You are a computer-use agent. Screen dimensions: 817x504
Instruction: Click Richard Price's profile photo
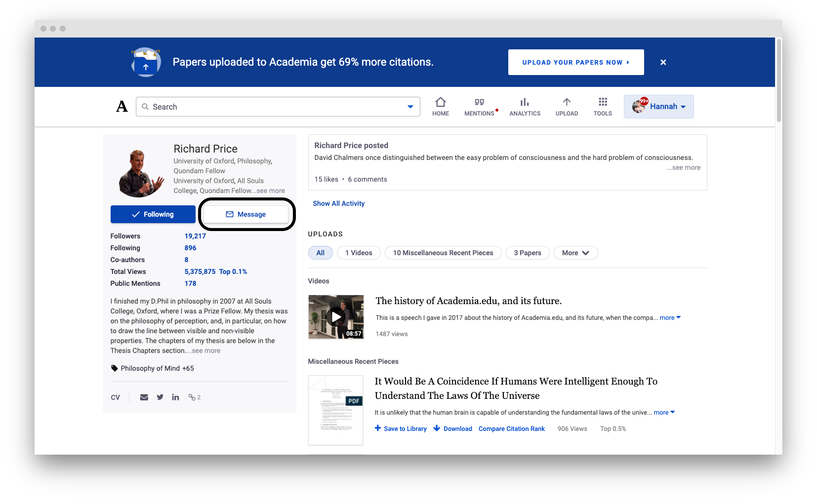[x=141, y=173]
